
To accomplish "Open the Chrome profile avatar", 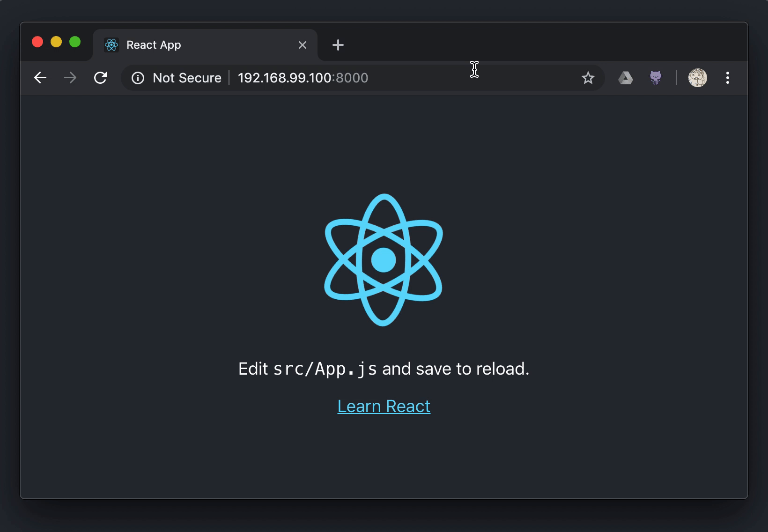I will pyautogui.click(x=697, y=78).
